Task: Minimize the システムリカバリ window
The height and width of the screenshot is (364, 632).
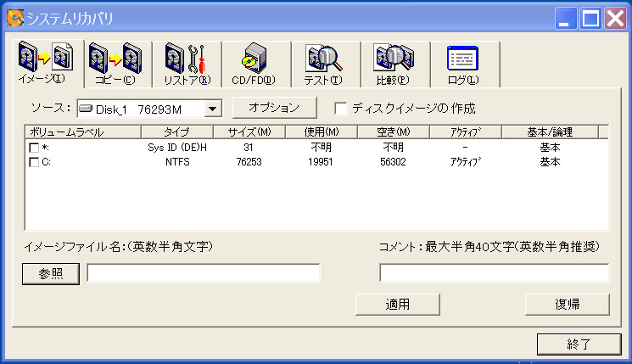Action: [x=566, y=18]
